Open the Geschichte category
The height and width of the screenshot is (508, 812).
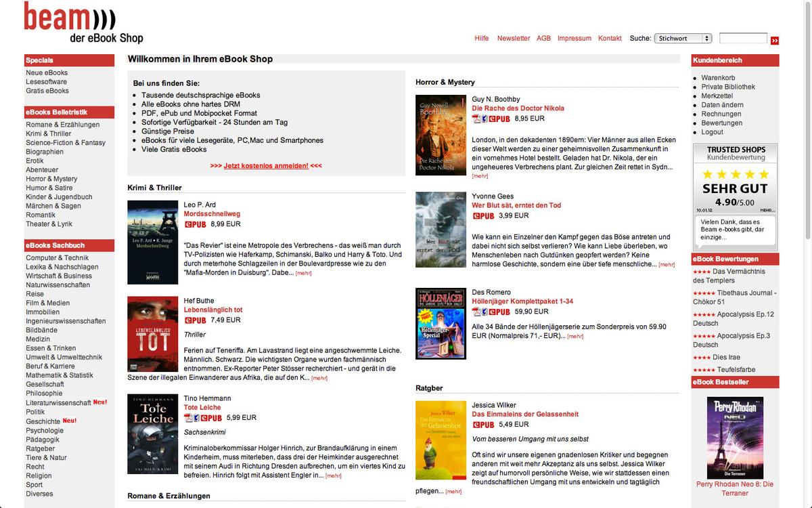tap(43, 421)
